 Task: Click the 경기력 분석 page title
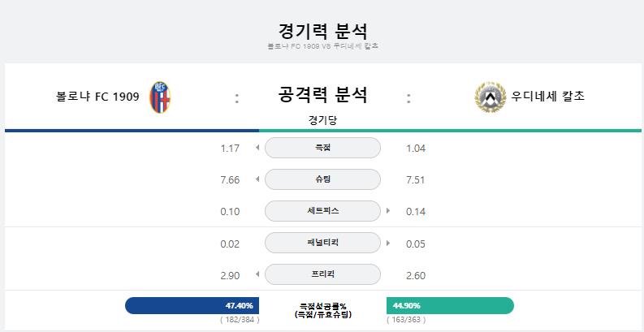coord(323,32)
